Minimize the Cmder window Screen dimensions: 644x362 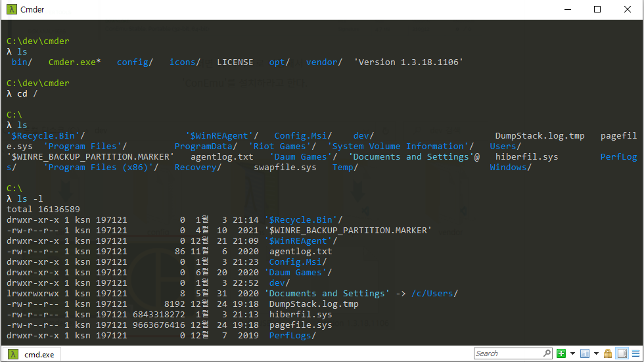click(x=568, y=9)
